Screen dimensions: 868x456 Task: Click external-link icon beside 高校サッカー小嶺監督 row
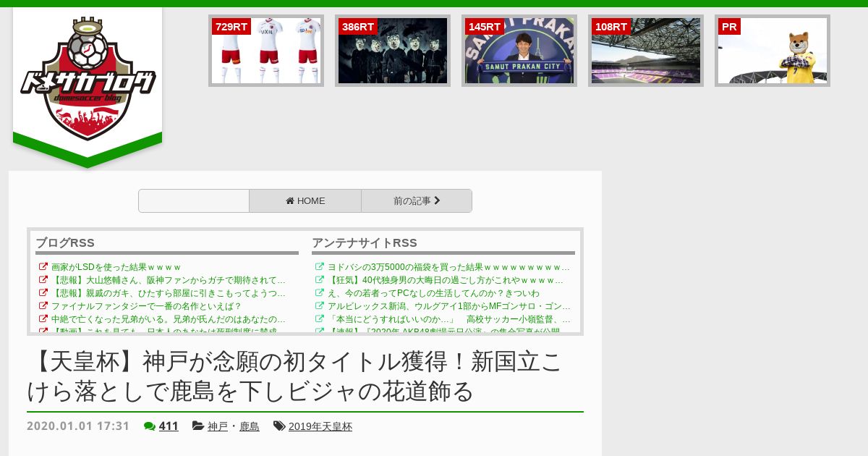[320, 318]
